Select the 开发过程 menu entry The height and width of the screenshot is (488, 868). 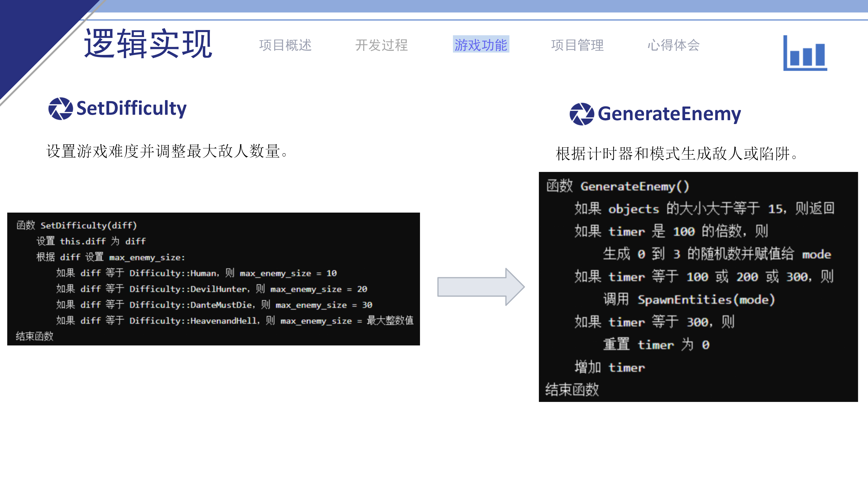tap(382, 45)
